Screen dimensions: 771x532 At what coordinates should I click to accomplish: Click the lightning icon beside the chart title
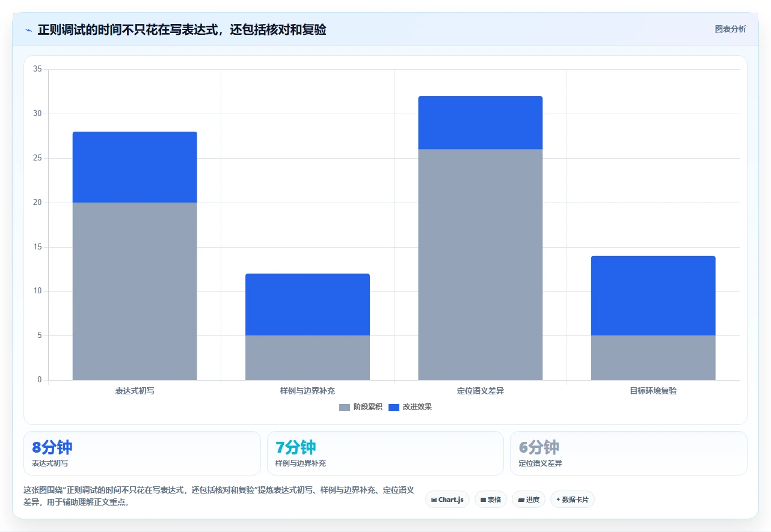pyautogui.click(x=28, y=29)
